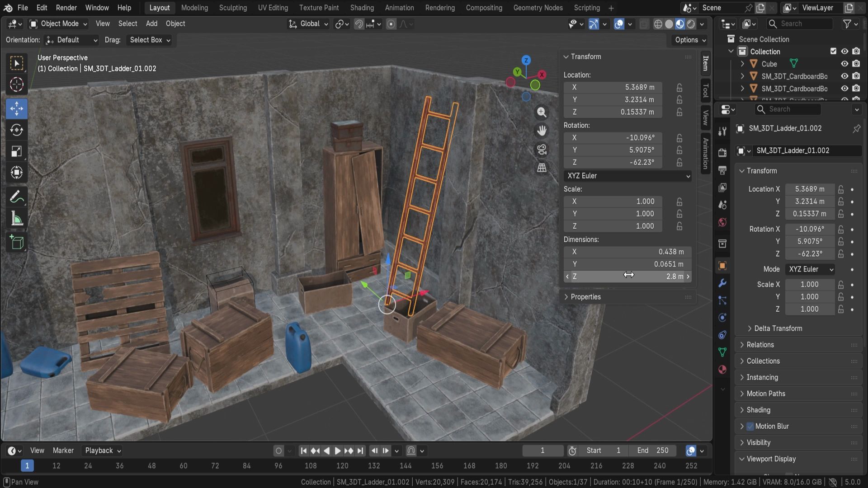The image size is (868, 488).
Task: Open the Render menu
Action: coord(66,8)
